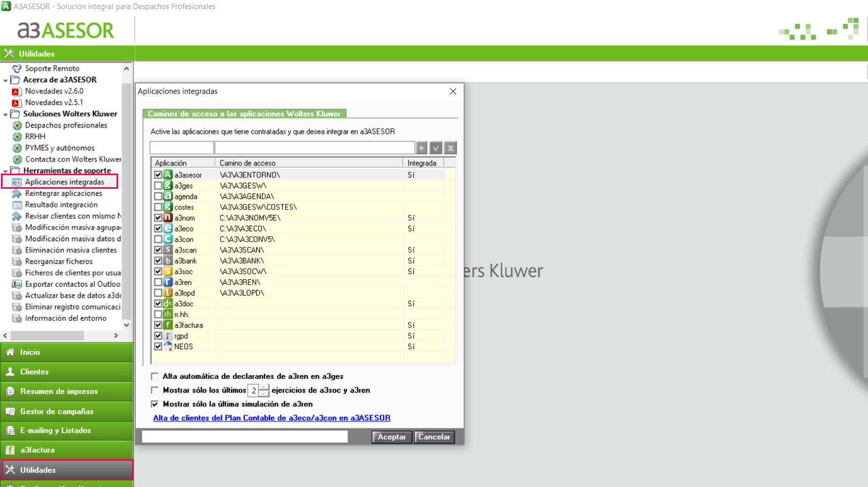868x487 pixels.
Task: Click the vertical scrollbar down arrow in tree
Action: click(x=126, y=325)
